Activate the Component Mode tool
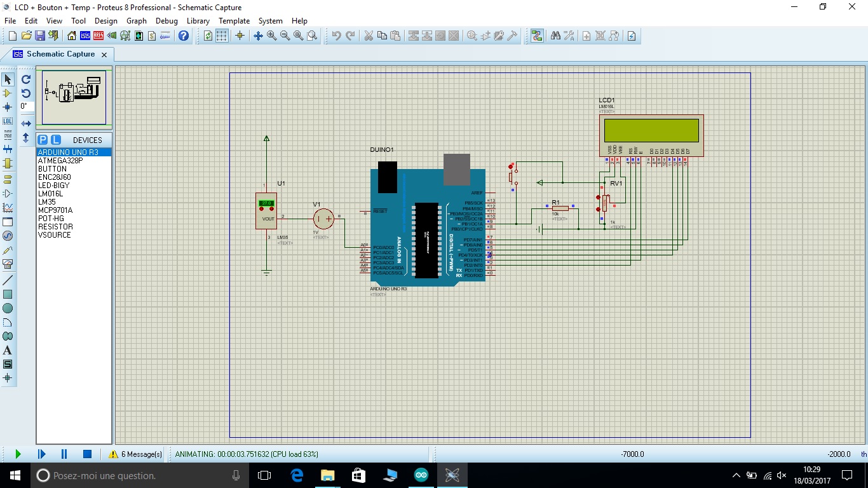This screenshot has width=868, height=488. tap(8, 93)
